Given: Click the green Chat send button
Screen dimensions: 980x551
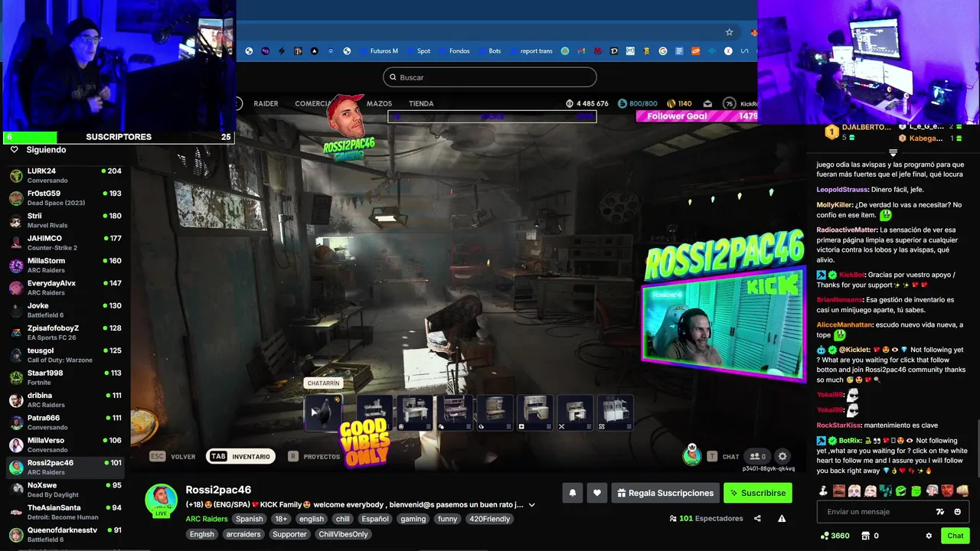Looking at the screenshot, I should (955, 536).
